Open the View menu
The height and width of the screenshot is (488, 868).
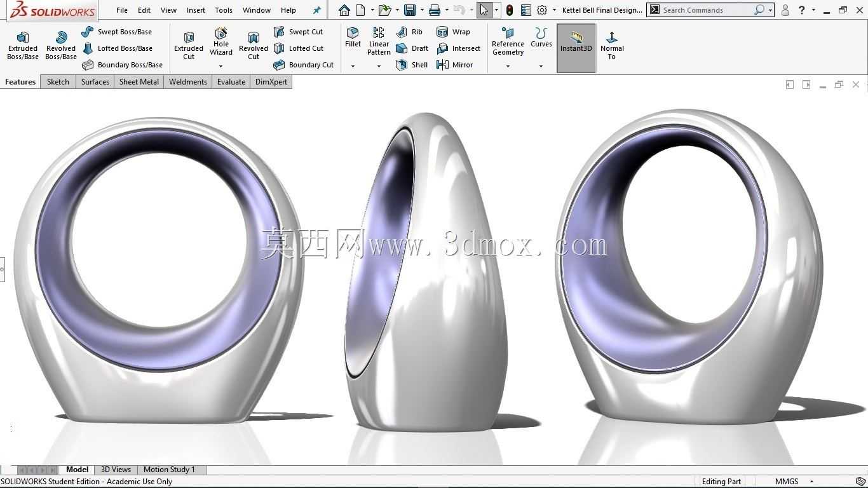click(x=168, y=10)
